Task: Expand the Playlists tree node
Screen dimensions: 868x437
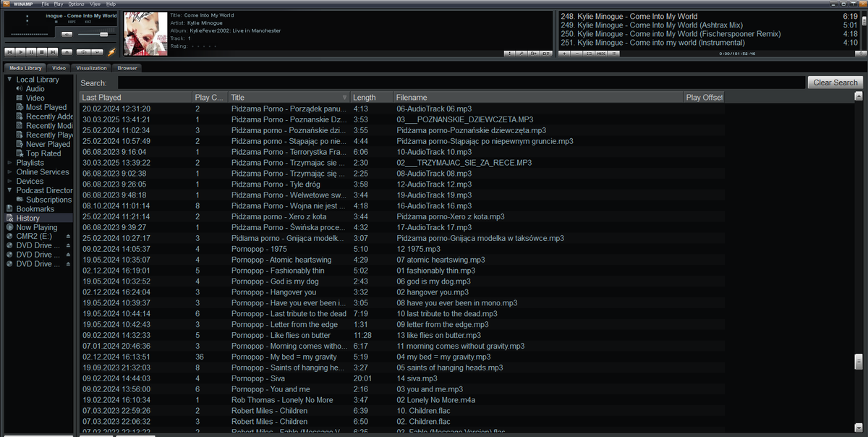Action: (9, 163)
